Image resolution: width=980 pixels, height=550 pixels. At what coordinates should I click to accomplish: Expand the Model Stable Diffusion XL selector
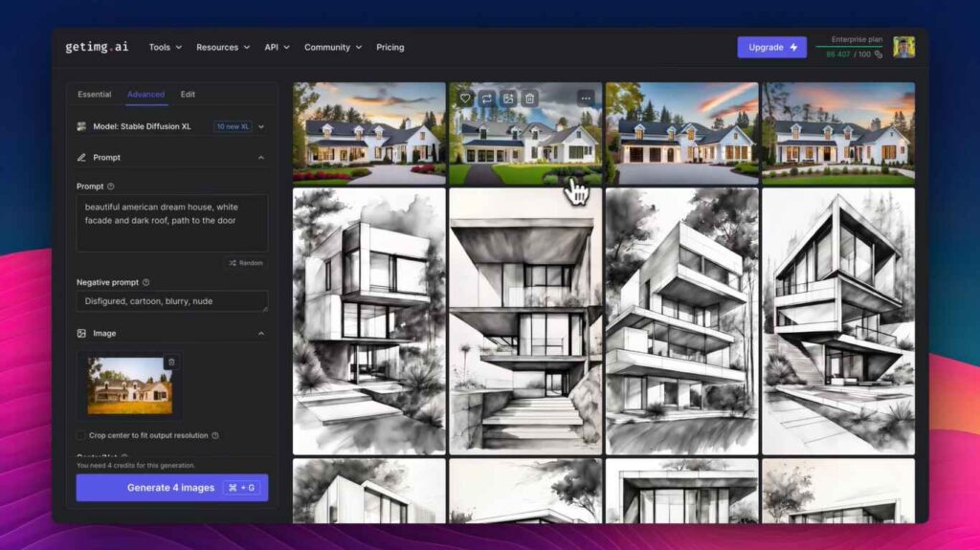pos(171,126)
